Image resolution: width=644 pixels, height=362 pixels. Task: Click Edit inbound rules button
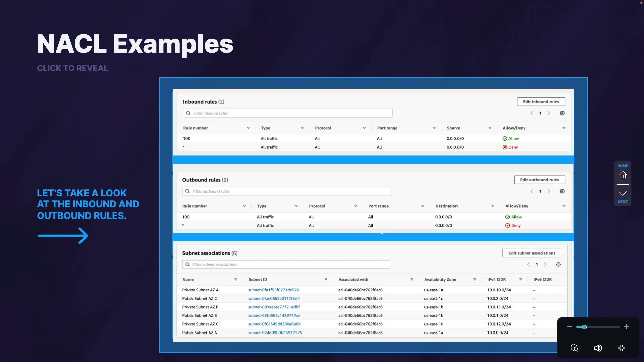click(541, 102)
